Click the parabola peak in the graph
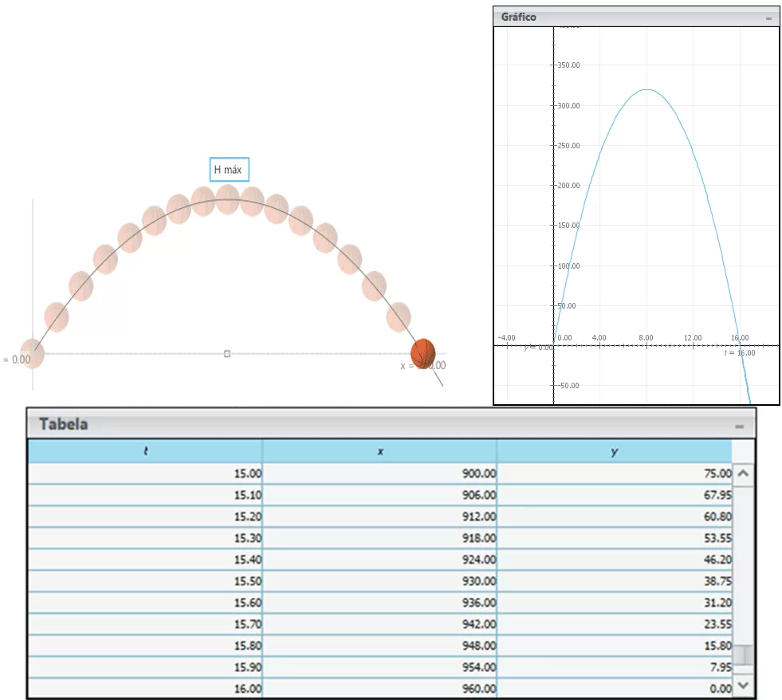Screen dimensions: 782x700 pos(646,90)
